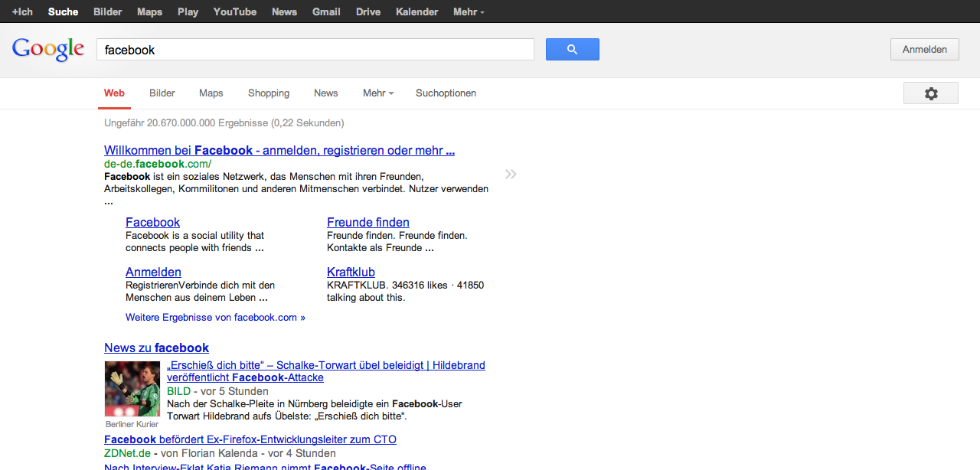Switch to the Bilder results tab
The image size is (980, 470).
click(x=162, y=93)
